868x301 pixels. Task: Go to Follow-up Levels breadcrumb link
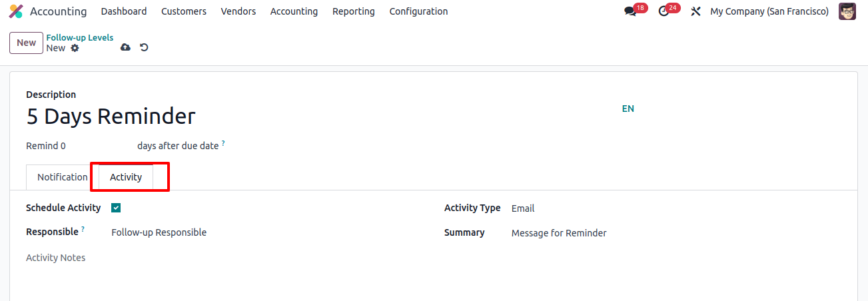coord(80,38)
